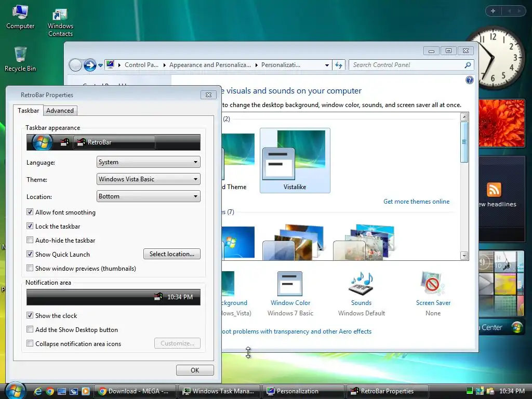Select the Vistalike theme thumbnail

295,160
